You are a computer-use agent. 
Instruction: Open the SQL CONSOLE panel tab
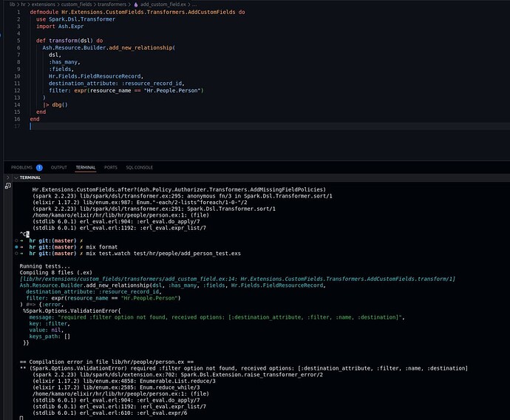tap(139, 168)
